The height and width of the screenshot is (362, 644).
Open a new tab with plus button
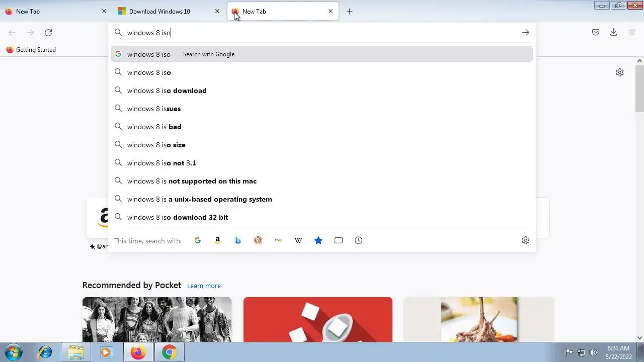(x=350, y=11)
